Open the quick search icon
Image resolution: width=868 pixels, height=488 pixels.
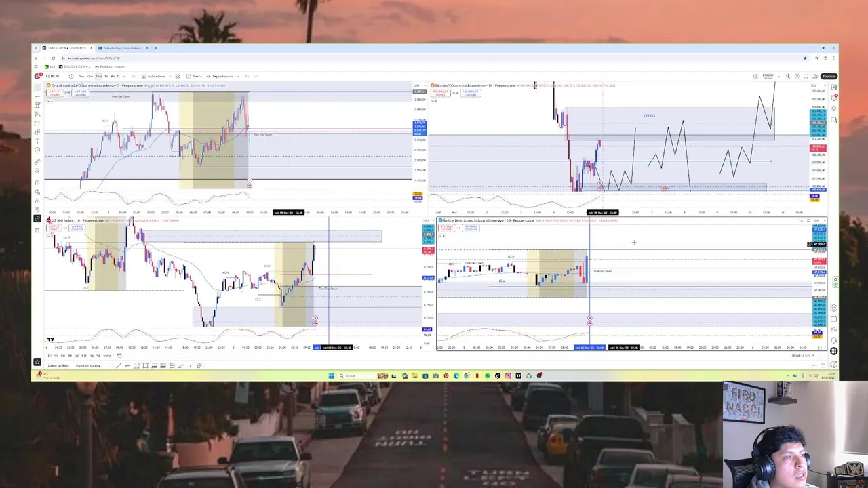pos(788,76)
